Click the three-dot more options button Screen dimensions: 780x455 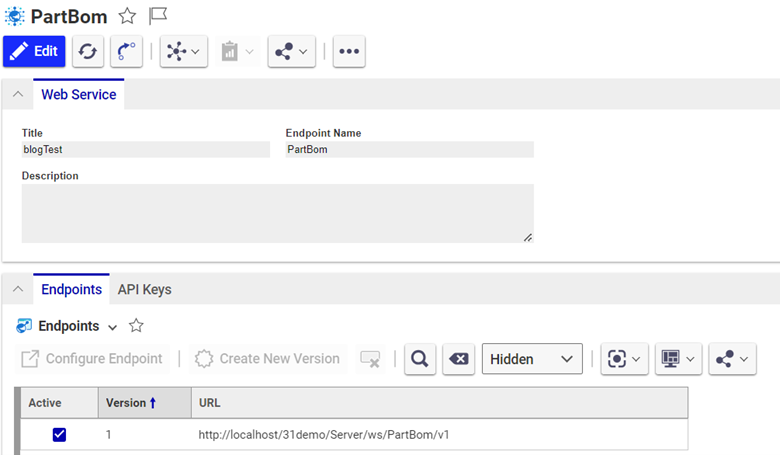click(x=349, y=51)
